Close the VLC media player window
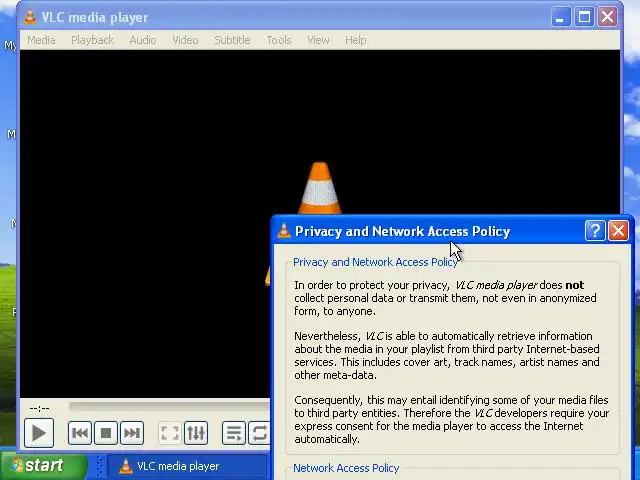The height and width of the screenshot is (480, 640). tap(607, 17)
